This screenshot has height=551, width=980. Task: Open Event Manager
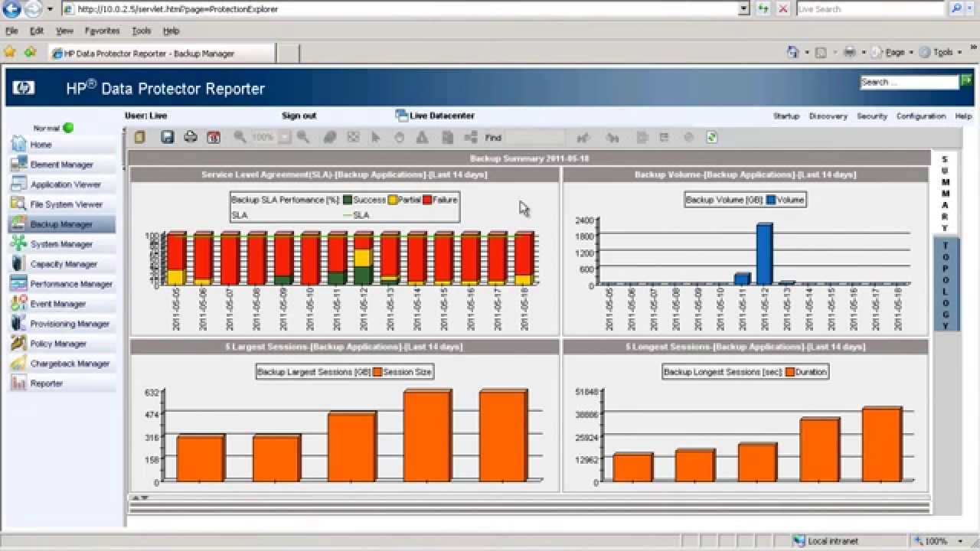(x=61, y=304)
